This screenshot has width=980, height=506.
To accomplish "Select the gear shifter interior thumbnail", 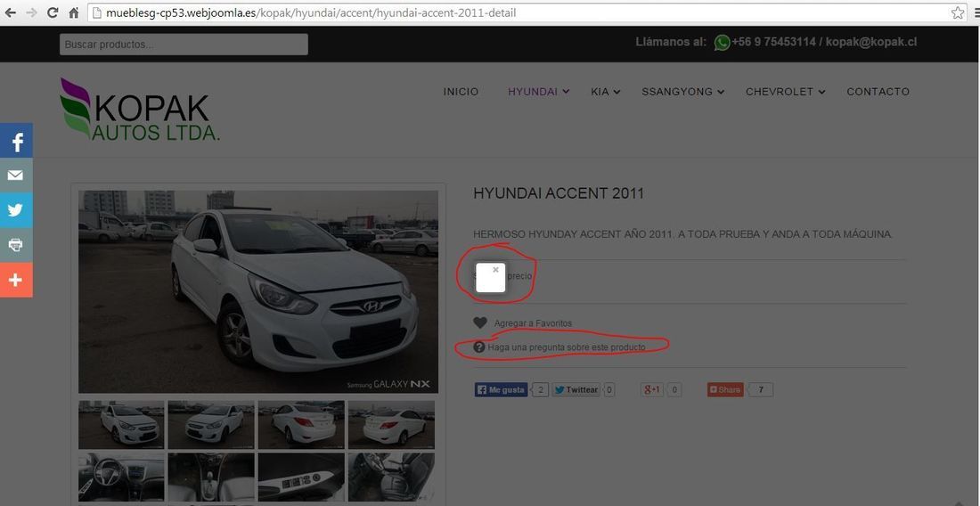I will tap(211, 477).
